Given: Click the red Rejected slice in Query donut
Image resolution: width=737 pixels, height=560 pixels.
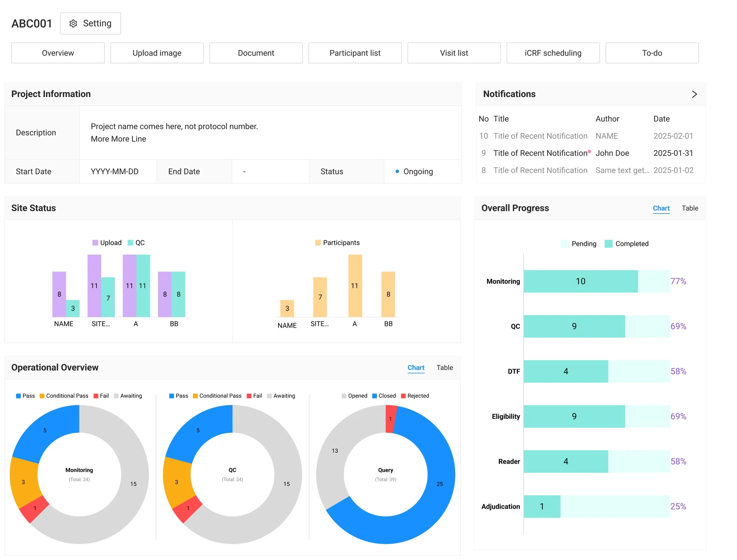Looking at the screenshot, I should pos(390,419).
